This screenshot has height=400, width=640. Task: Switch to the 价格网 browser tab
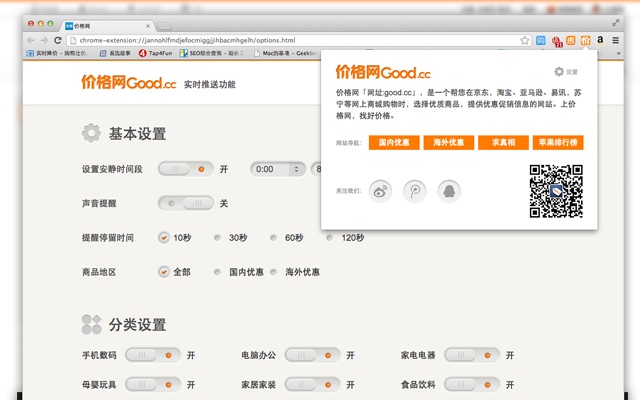[x=107, y=26]
